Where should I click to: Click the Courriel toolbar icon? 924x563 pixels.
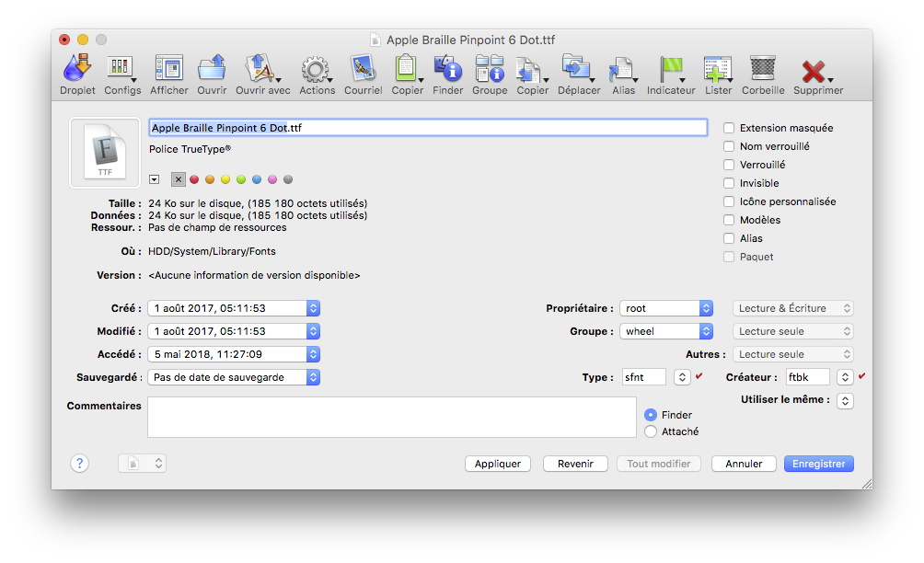[363, 68]
